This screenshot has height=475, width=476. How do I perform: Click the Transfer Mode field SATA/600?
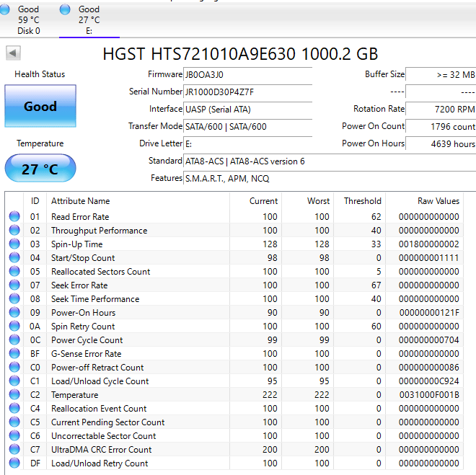click(247, 126)
